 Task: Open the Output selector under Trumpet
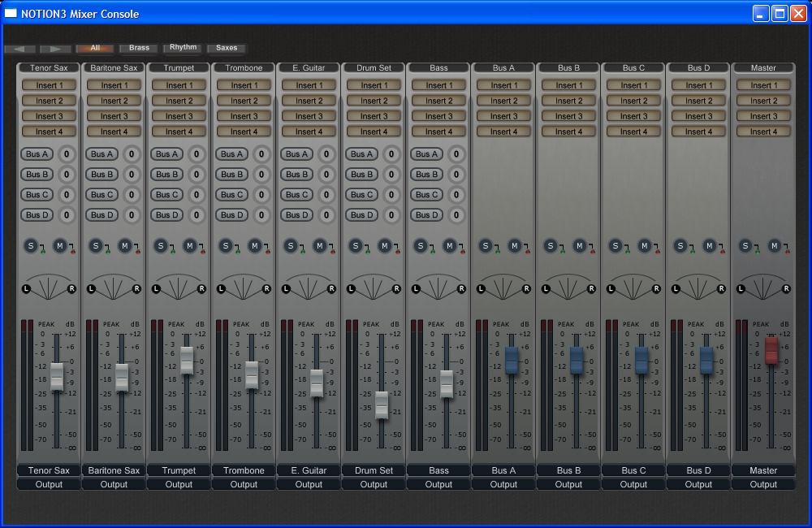click(x=179, y=484)
